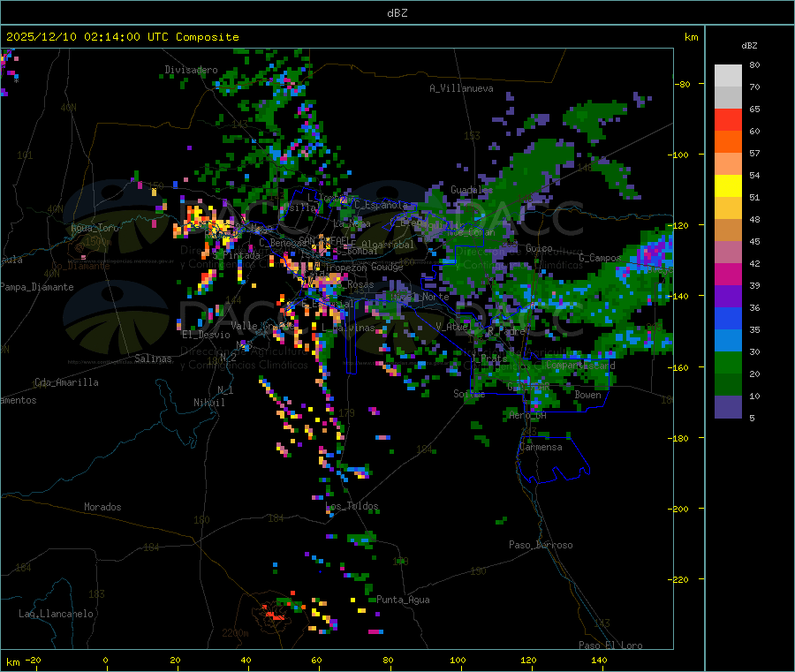The height and width of the screenshot is (672, 795).
Task: Click the 80 value label in the legend
Action: (754, 64)
